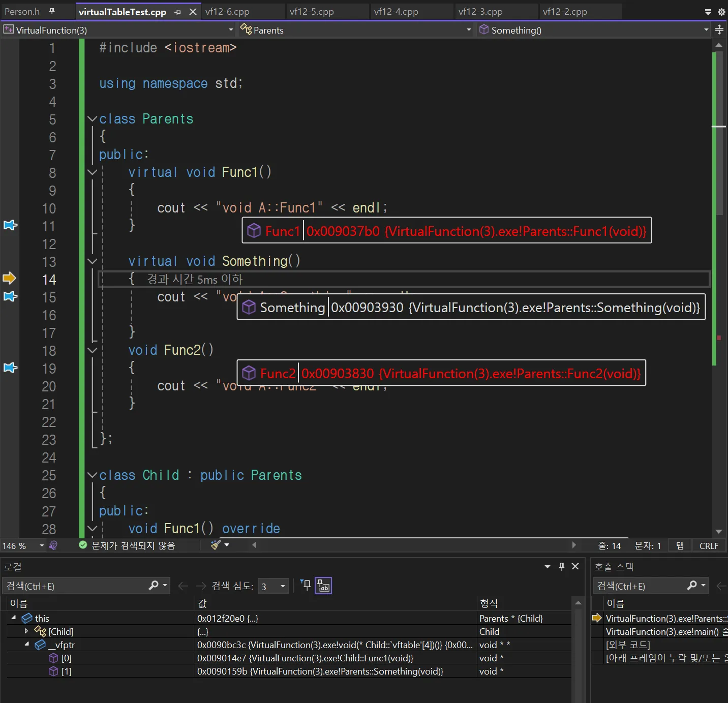
Task: Click the pinned data tip marker at line 15
Action: 10,296
